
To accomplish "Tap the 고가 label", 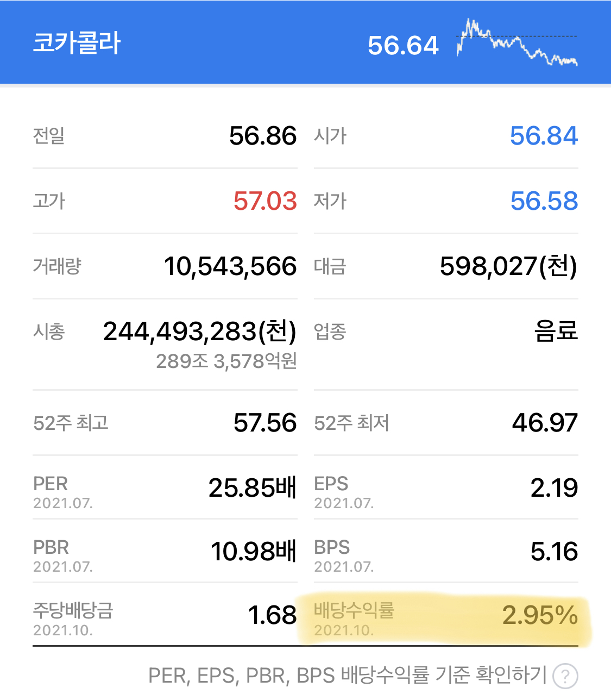I will tap(49, 201).
